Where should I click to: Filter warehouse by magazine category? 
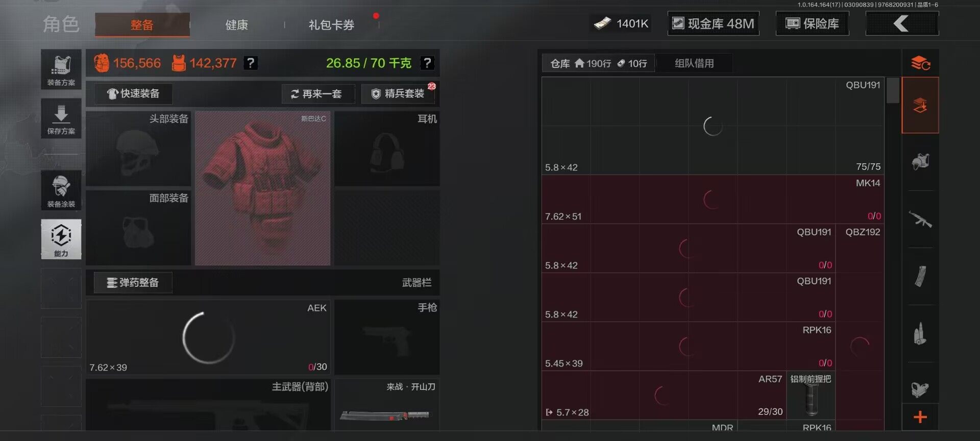(x=920, y=277)
